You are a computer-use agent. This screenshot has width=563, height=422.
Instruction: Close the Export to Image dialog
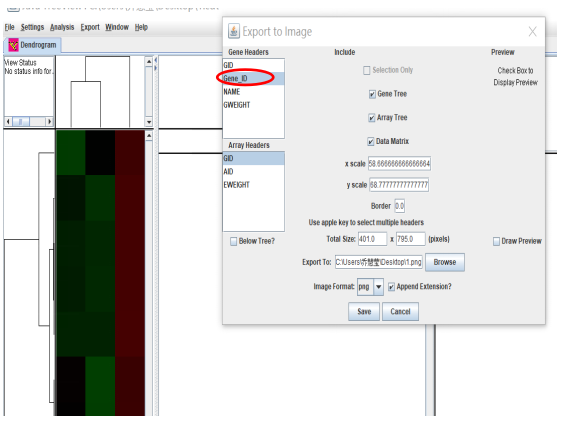point(532,32)
